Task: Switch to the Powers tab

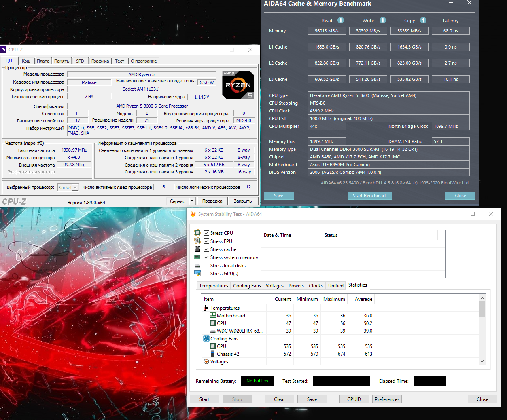Action: (296, 286)
